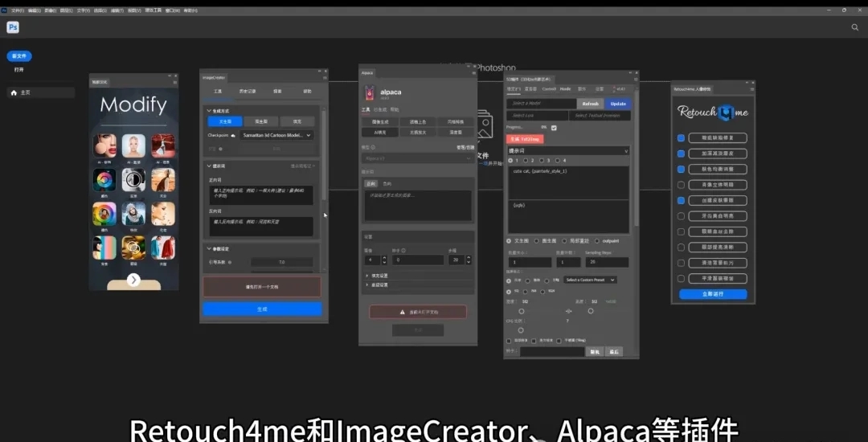The width and height of the screenshot is (868, 442).
Task: Go to next page arrow in Modify panel
Action: point(133,280)
